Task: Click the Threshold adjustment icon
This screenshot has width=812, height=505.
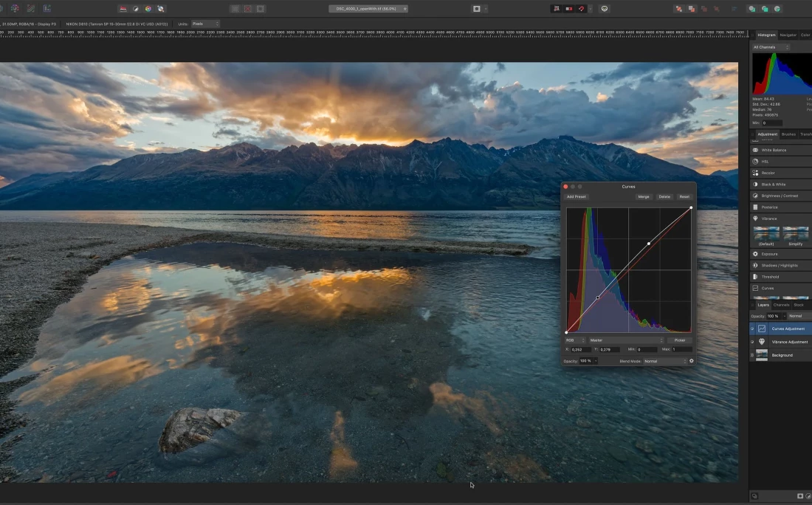Action: click(x=755, y=277)
